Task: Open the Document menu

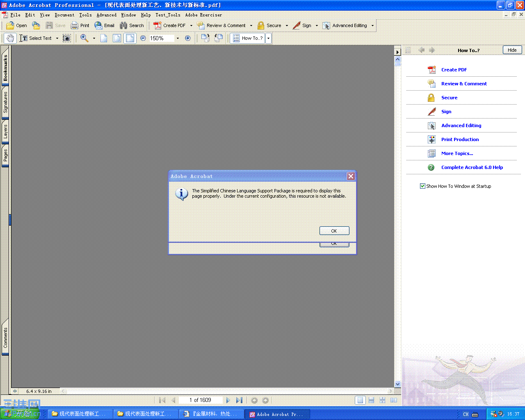Action: 65,15
